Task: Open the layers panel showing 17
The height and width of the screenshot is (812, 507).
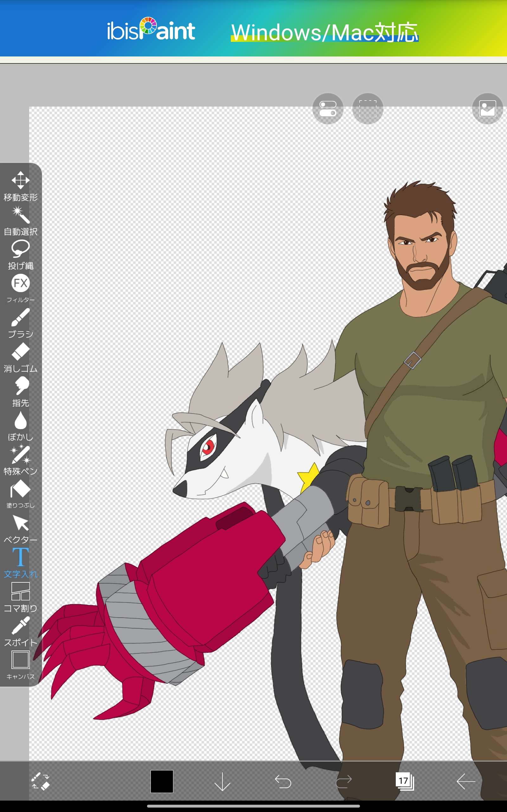Action: [404, 782]
